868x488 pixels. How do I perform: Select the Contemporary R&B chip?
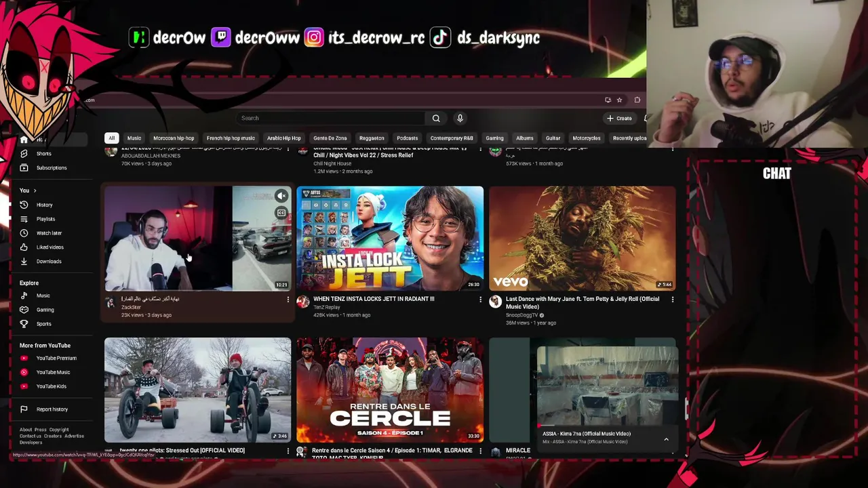(452, 138)
